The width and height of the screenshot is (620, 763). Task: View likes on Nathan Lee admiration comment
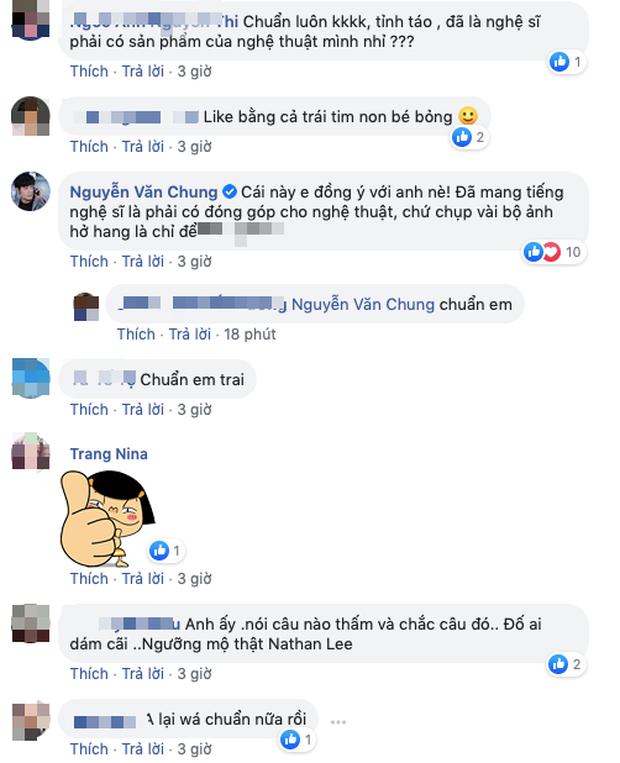(x=566, y=665)
